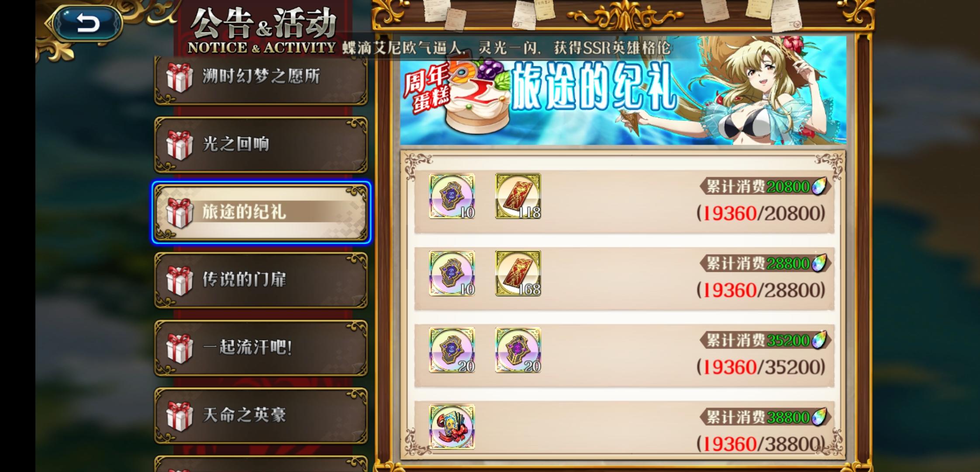Open the 天命之英豪 activity

tap(261, 415)
